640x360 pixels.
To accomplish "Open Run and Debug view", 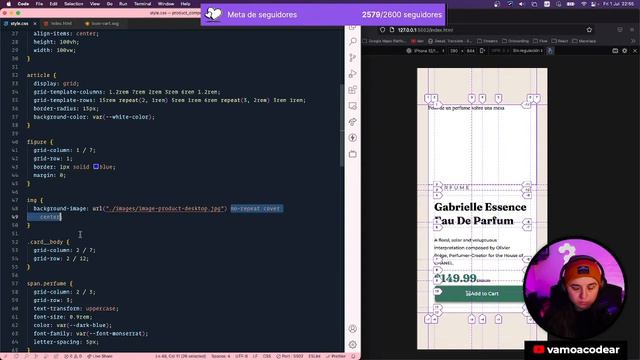I will click(353, 73).
